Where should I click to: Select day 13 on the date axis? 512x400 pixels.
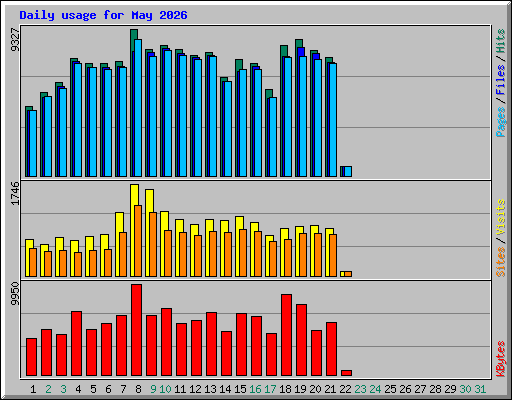point(210,389)
